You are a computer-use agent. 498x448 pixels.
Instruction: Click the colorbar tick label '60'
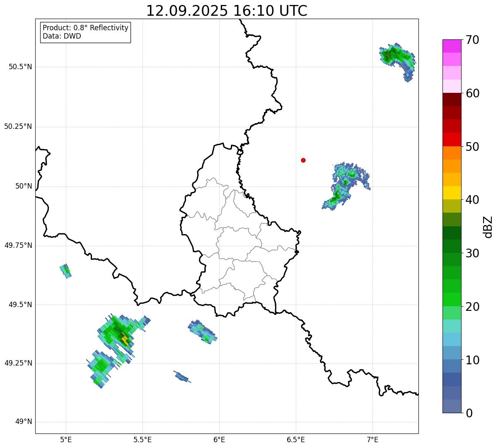(472, 93)
